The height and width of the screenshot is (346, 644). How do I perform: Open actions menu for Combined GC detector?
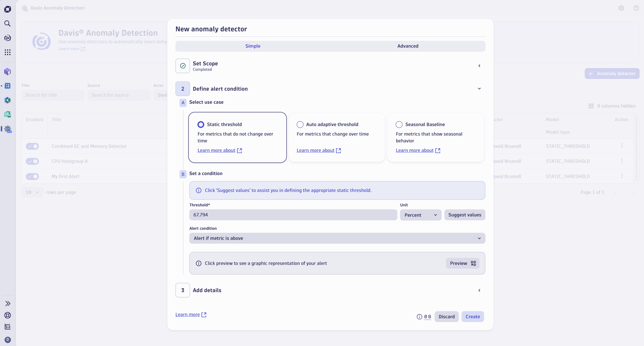[x=622, y=146]
